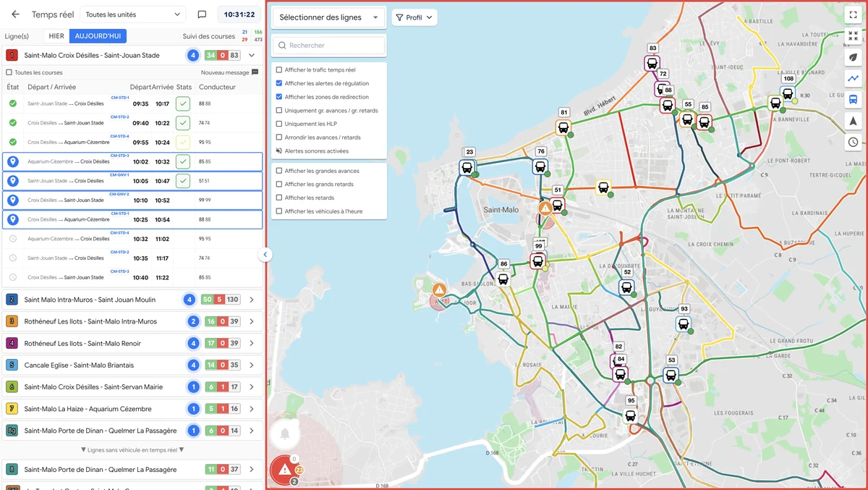Select bus 81 on the map
The image size is (868, 490).
pos(563,127)
